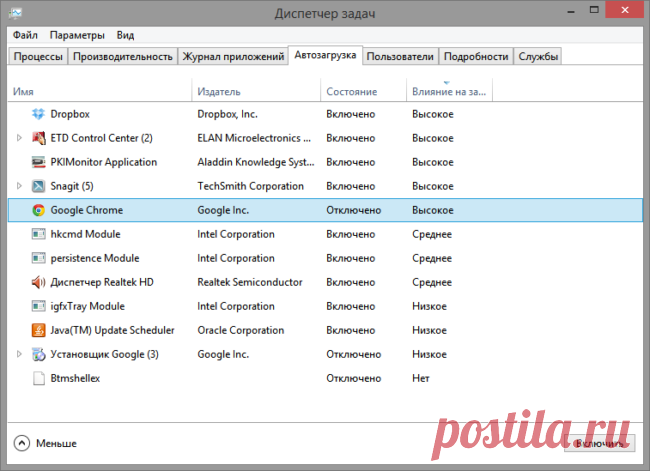Expand the Установщик Google (3) group

[19, 354]
